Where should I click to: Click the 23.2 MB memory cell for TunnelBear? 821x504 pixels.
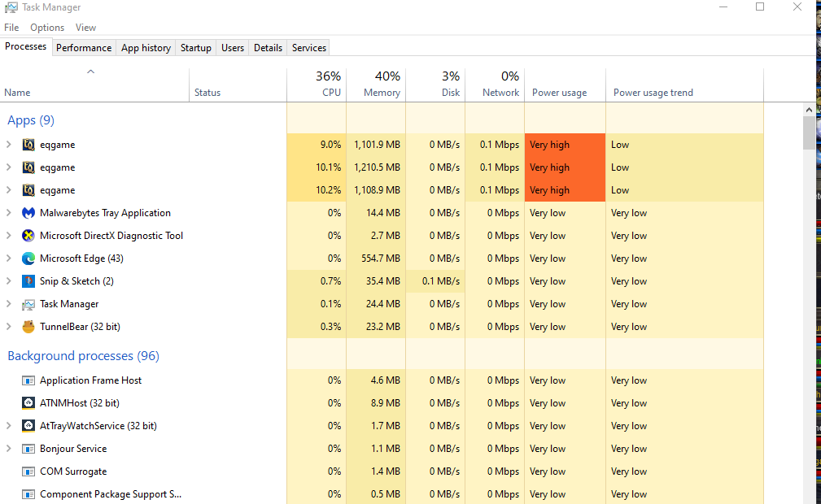coord(376,327)
